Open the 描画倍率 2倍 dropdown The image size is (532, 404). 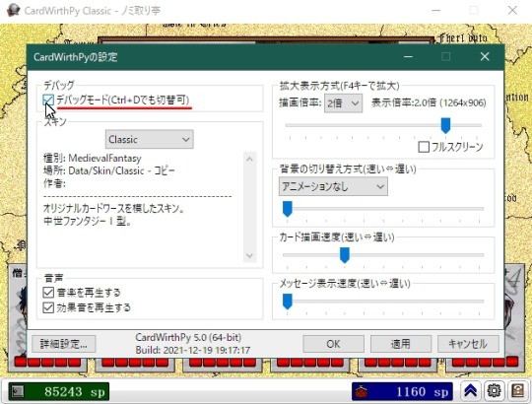343,102
